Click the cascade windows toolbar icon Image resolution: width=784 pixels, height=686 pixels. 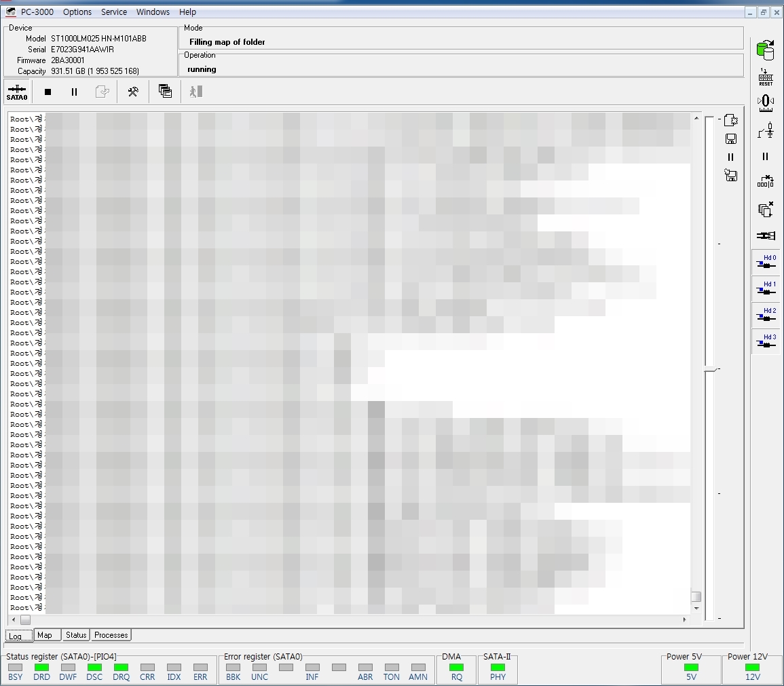(165, 91)
